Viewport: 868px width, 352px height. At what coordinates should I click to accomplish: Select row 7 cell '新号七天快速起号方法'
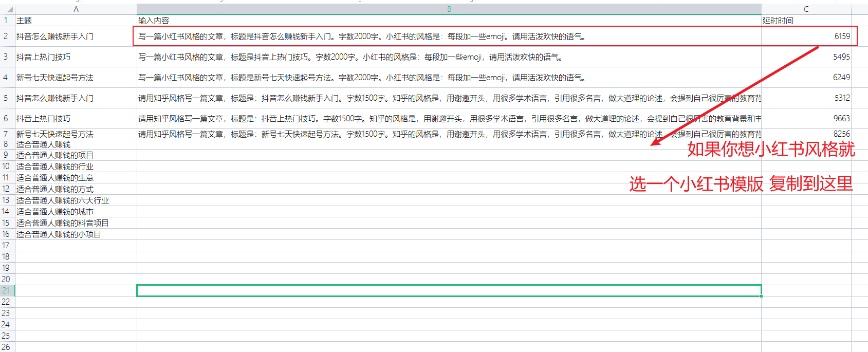[x=76, y=134]
